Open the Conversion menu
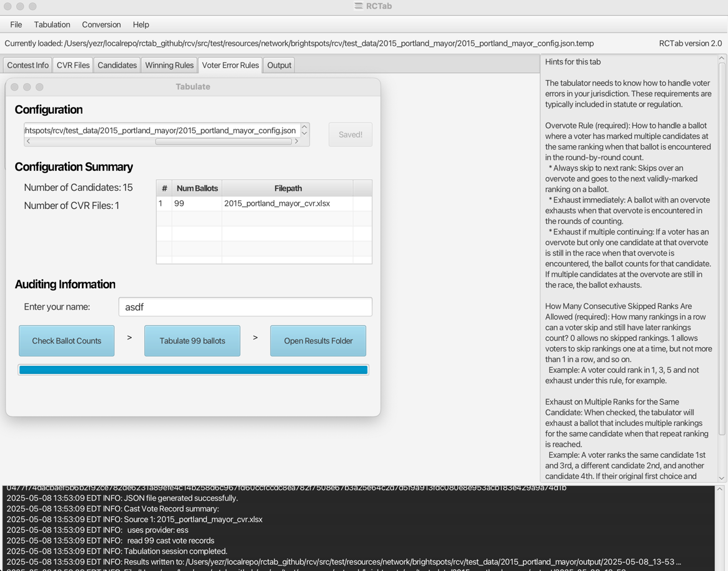The image size is (728, 571). click(101, 24)
